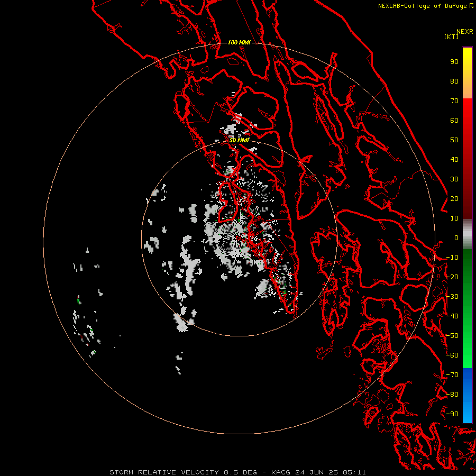The width and height of the screenshot is (476, 476).
Task: Click the 0 value on velocity scale
Action: [x=456, y=238]
